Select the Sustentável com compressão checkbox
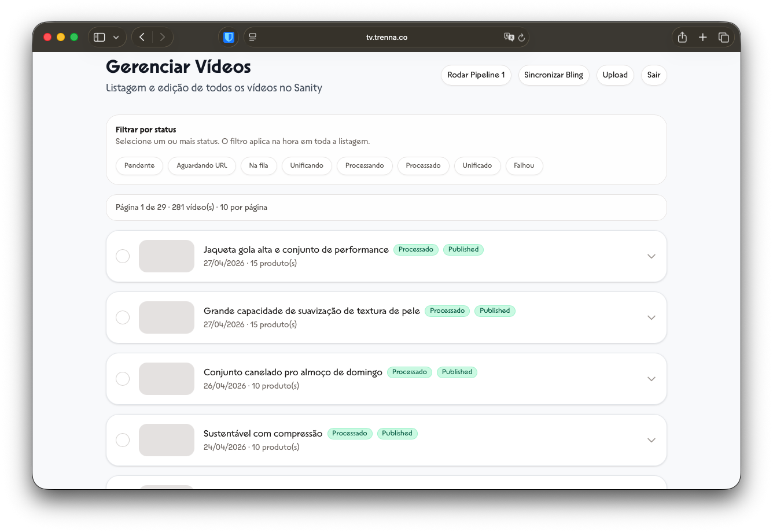Viewport: 773px width, 532px height. 123,440
